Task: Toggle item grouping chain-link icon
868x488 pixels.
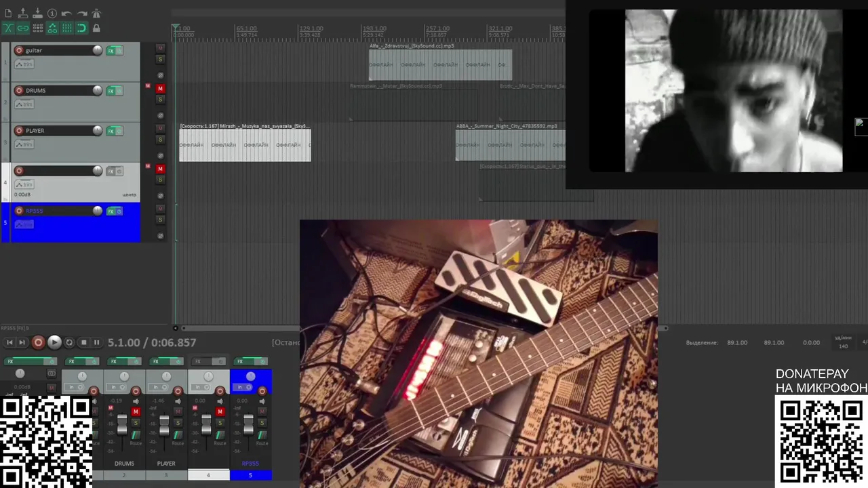Action: (23, 28)
